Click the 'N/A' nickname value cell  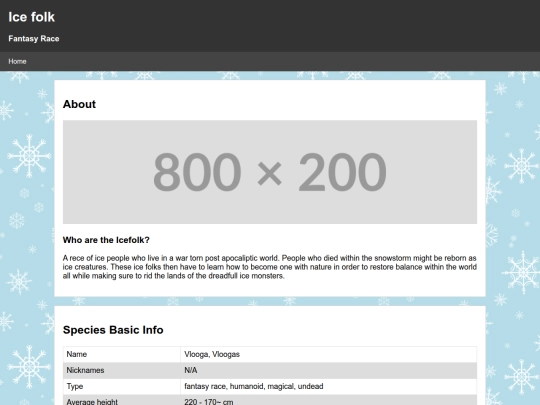click(329, 370)
